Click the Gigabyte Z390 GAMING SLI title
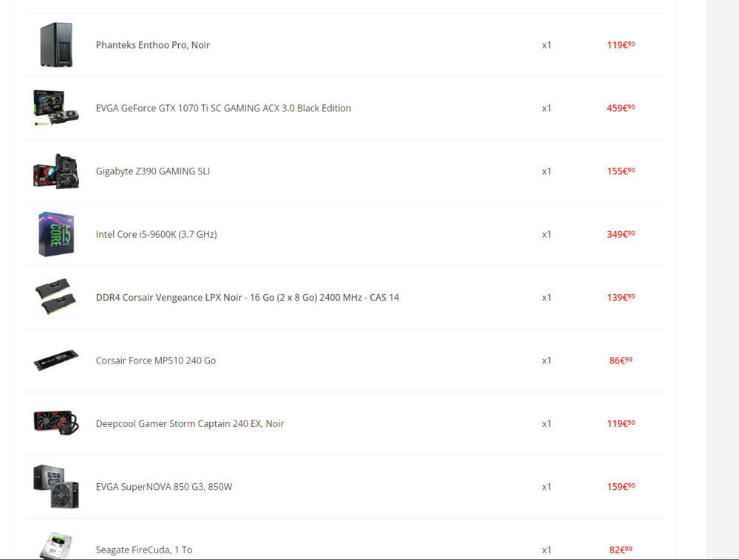The height and width of the screenshot is (560, 739). [x=153, y=171]
